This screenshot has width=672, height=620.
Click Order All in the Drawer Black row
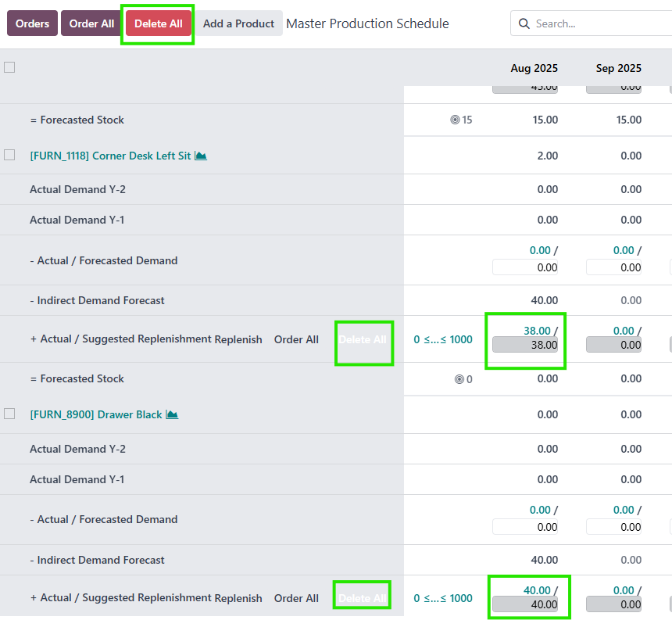point(296,598)
